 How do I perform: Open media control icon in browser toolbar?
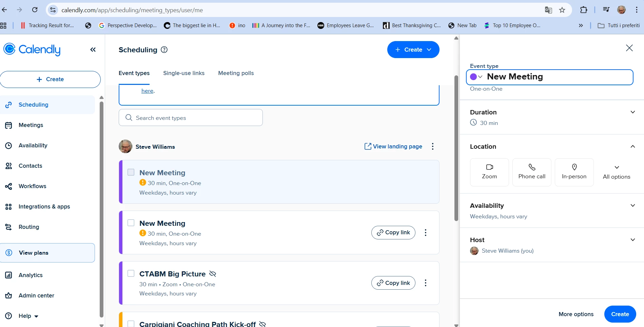click(x=606, y=10)
